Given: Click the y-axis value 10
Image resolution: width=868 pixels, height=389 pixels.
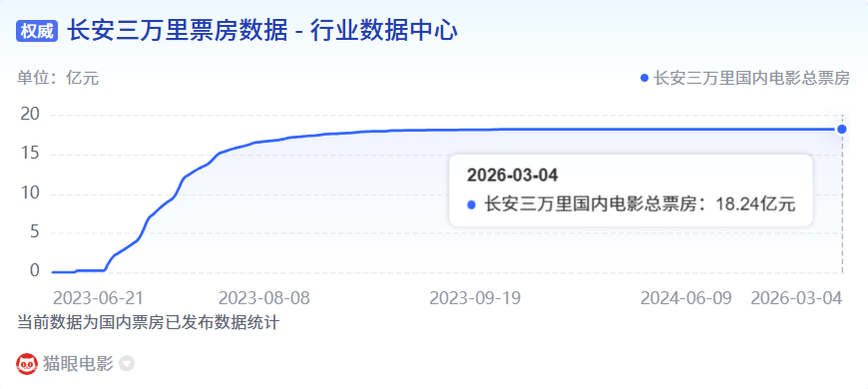Looking at the screenshot, I should [x=30, y=194].
